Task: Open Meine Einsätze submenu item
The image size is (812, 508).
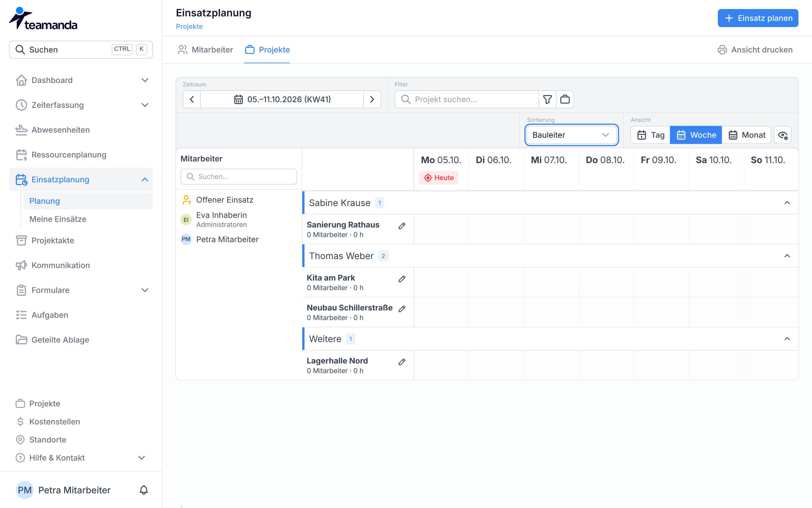Action: (88, 219)
